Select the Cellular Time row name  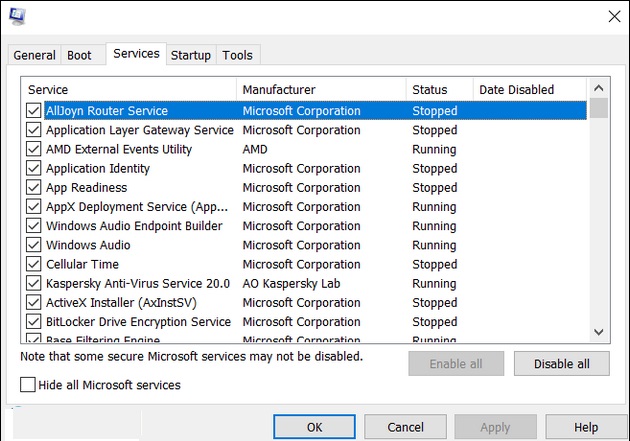point(82,264)
